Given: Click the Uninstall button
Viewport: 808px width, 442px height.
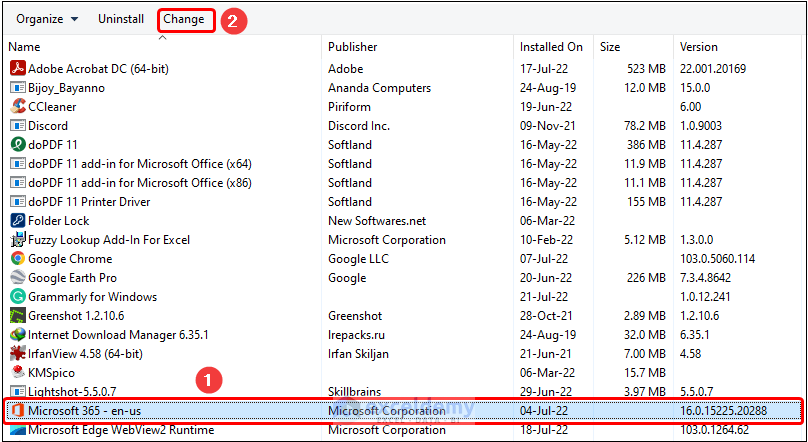Looking at the screenshot, I should tap(121, 19).
